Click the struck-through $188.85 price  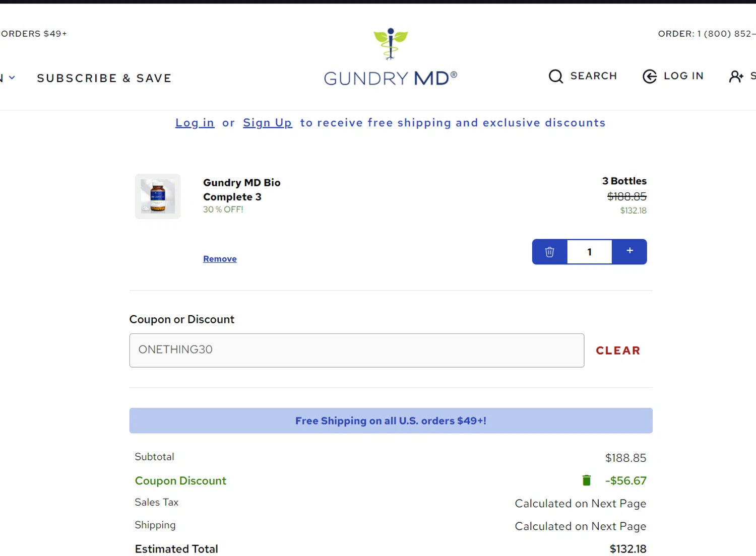pos(627,196)
